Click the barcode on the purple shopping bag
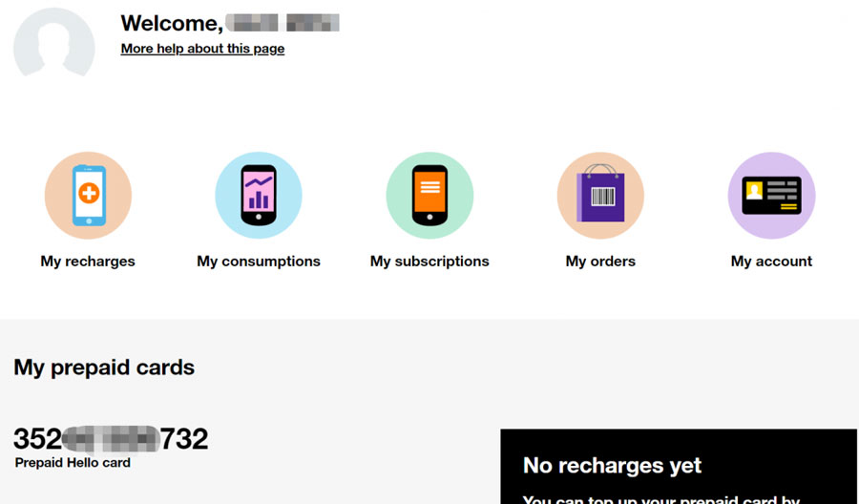This screenshot has height=504, width=859. pyautogui.click(x=603, y=196)
